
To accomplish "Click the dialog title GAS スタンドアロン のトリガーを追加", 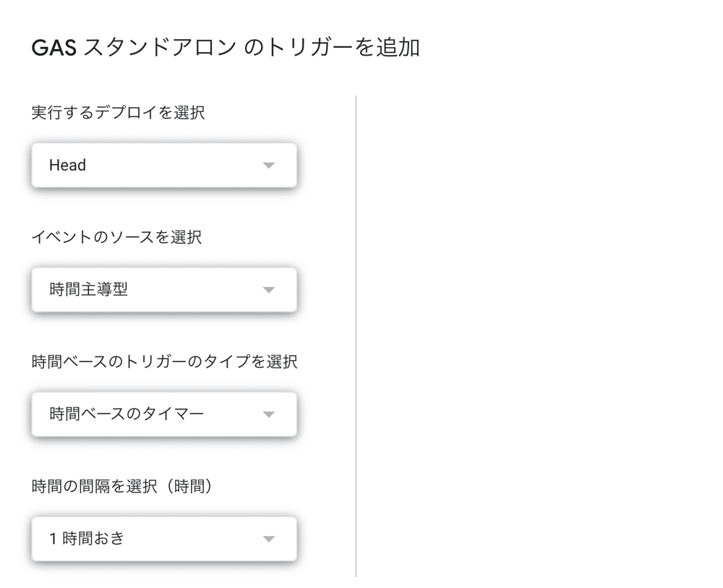I will click(226, 48).
